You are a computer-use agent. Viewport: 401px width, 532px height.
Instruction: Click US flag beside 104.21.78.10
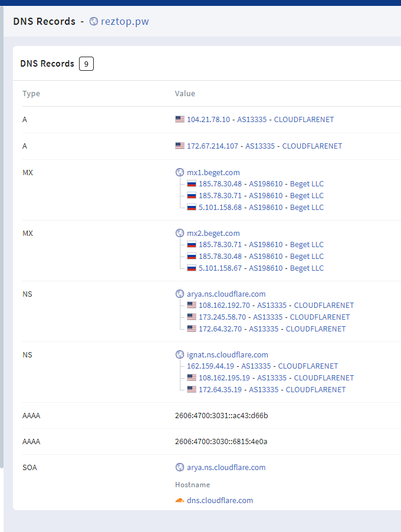point(180,119)
